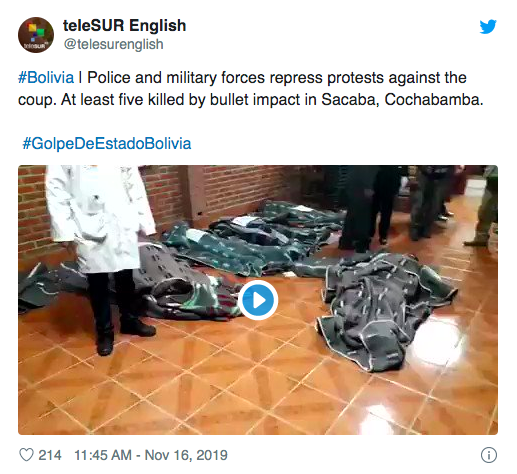Open the tweet info icon

[x=489, y=455]
